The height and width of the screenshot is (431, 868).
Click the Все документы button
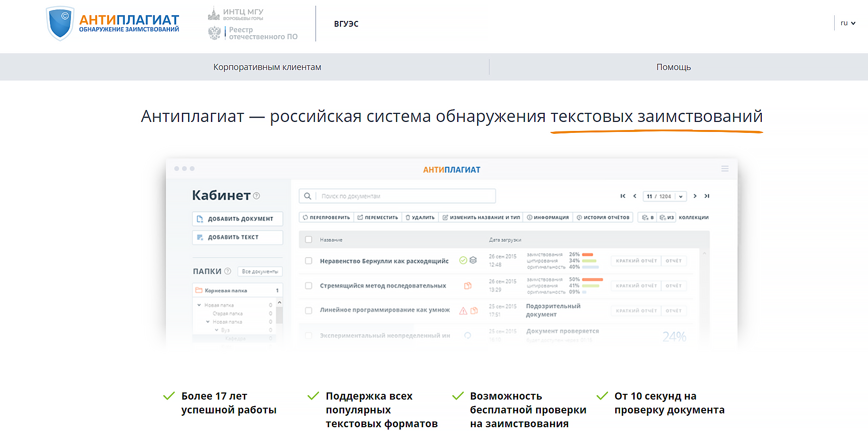tap(260, 271)
